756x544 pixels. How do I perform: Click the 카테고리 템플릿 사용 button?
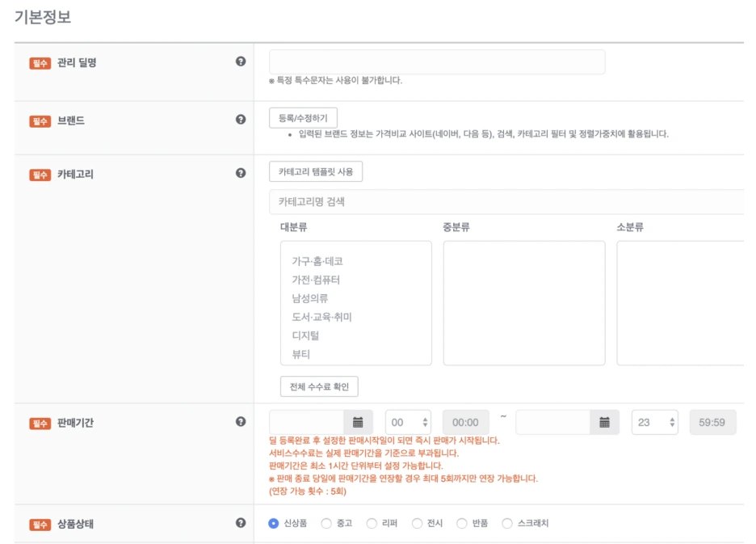pos(317,171)
